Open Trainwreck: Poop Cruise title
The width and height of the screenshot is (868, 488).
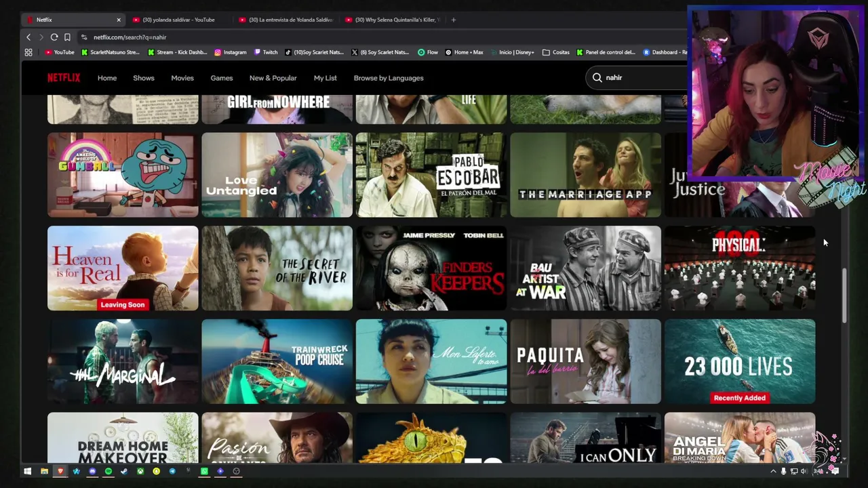click(277, 362)
